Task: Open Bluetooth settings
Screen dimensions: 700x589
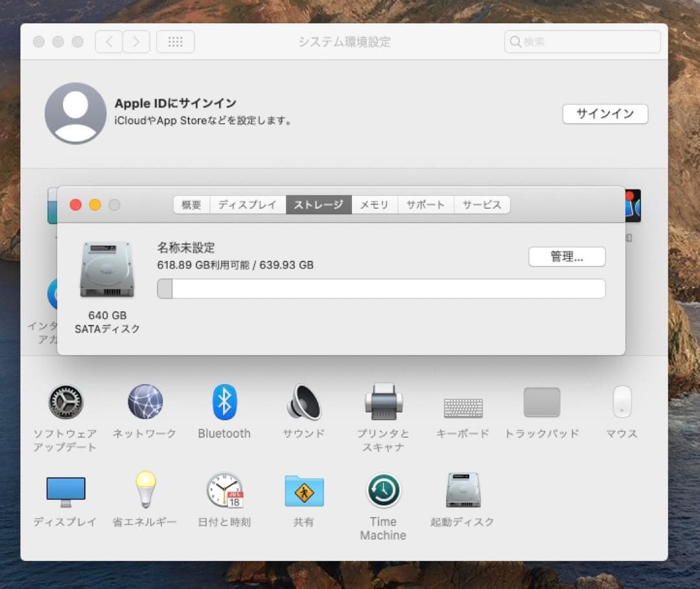Action: [x=224, y=402]
